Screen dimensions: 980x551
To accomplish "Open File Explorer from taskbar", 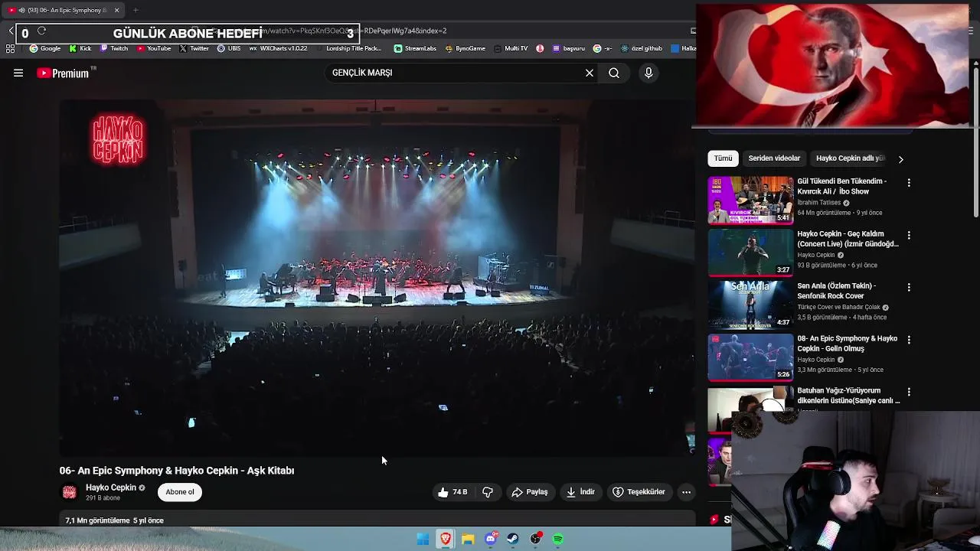I will point(468,540).
